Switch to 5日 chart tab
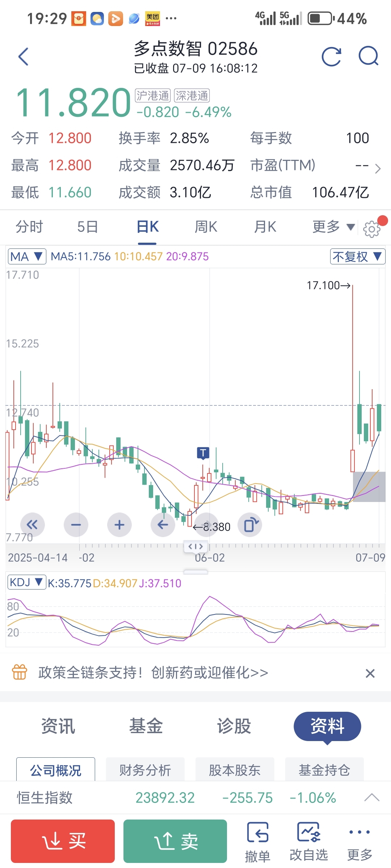Image resolution: width=391 pixels, height=868 pixels. click(x=88, y=227)
